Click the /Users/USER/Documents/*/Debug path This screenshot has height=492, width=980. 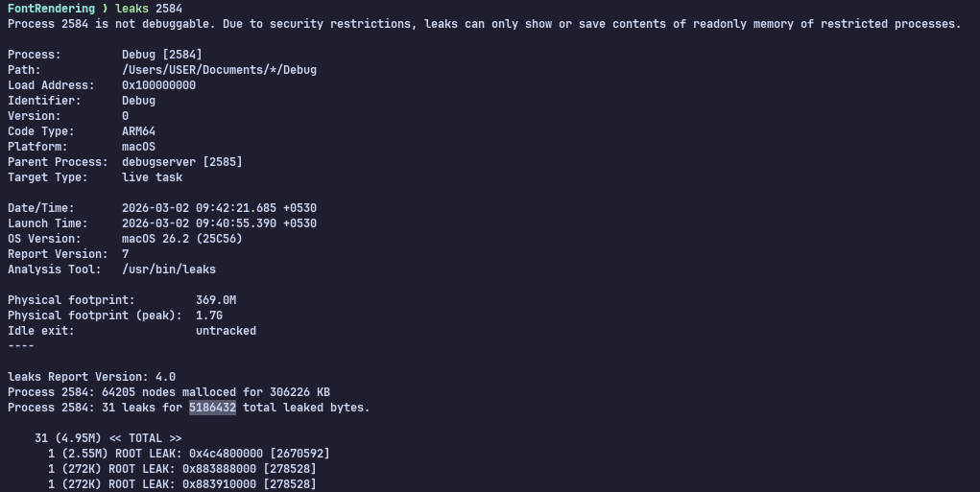pos(219,70)
